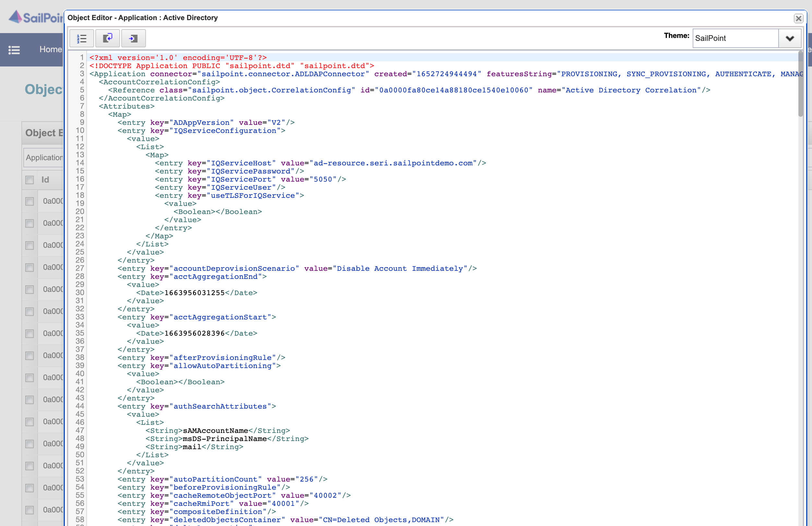Toggle numbered line list in editor toolbar
Image resolution: width=812 pixels, height=526 pixels.
pyautogui.click(x=81, y=38)
